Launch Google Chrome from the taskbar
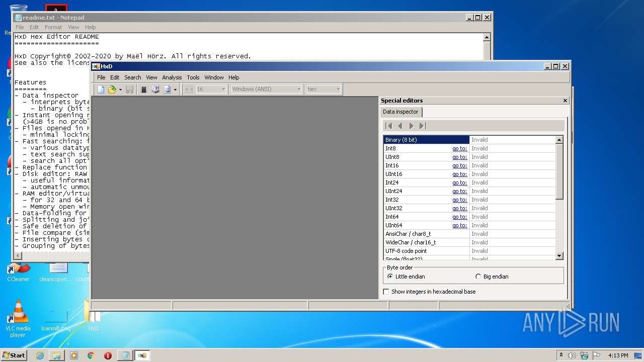 pyautogui.click(x=91, y=355)
